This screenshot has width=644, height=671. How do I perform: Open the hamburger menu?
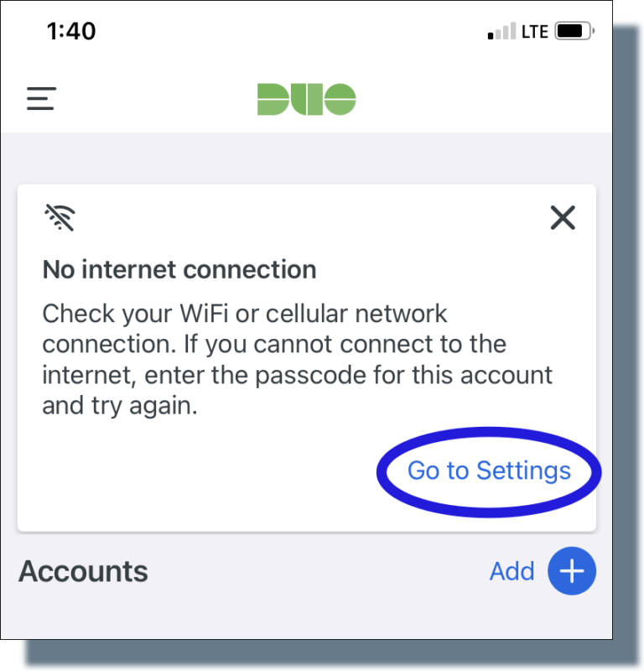point(41,98)
